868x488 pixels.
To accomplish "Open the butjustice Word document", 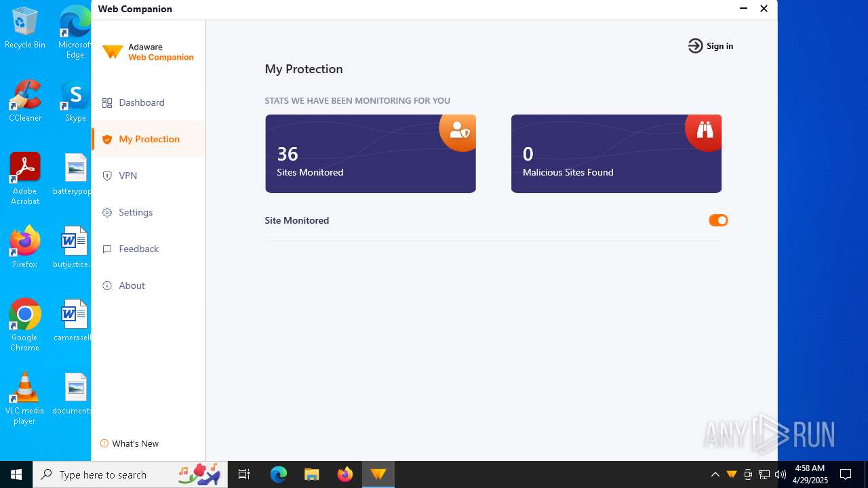I will [73, 247].
